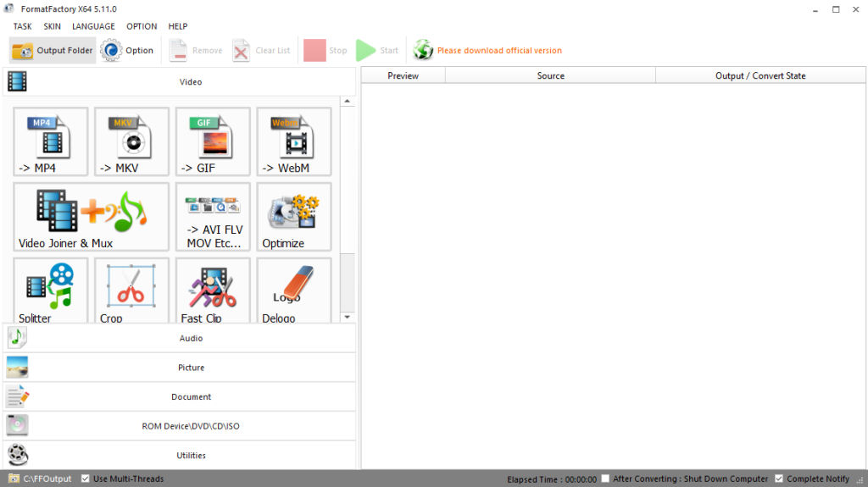868x487 pixels.
Task: Open the Fast Clip tool
Action: 213,291
